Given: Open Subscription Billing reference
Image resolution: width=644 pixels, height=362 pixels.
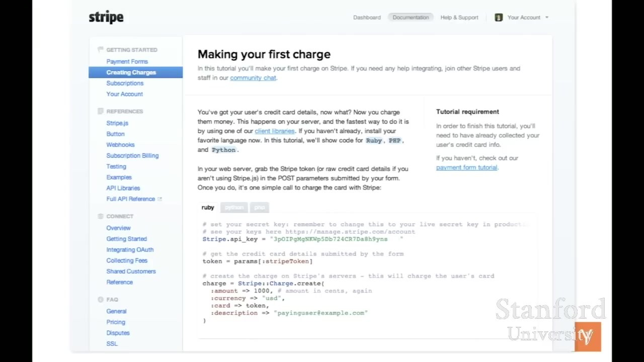Looking at the screenshot, I should click(132, 155).
